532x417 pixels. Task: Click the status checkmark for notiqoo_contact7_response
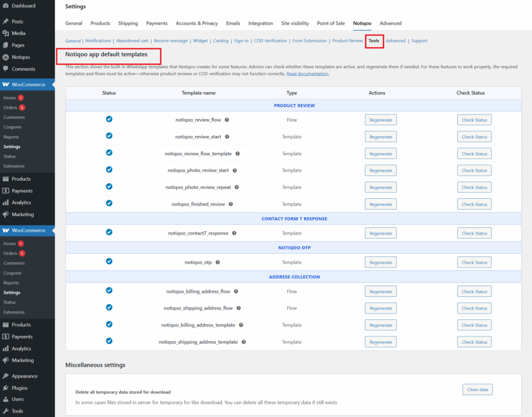[x=109, y=233]
